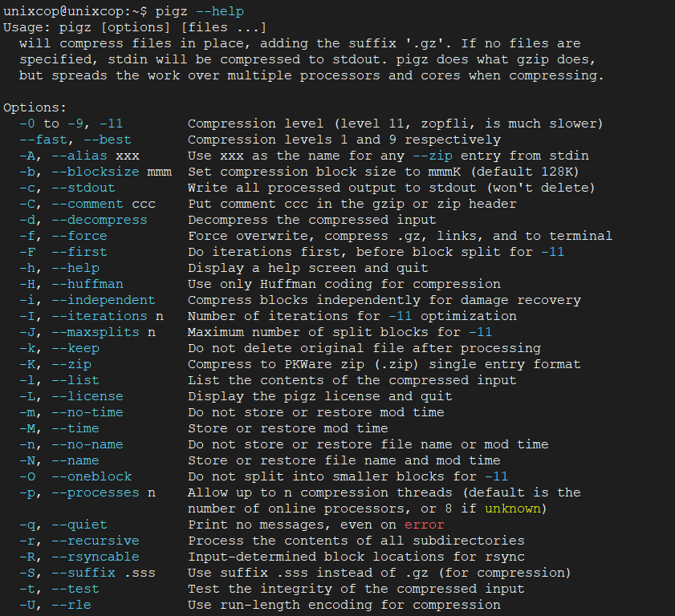This screenshot has height=616, width=675.
Task: Select the '--alias' option text
Action: pyautogui.click(x=79, y=156)
